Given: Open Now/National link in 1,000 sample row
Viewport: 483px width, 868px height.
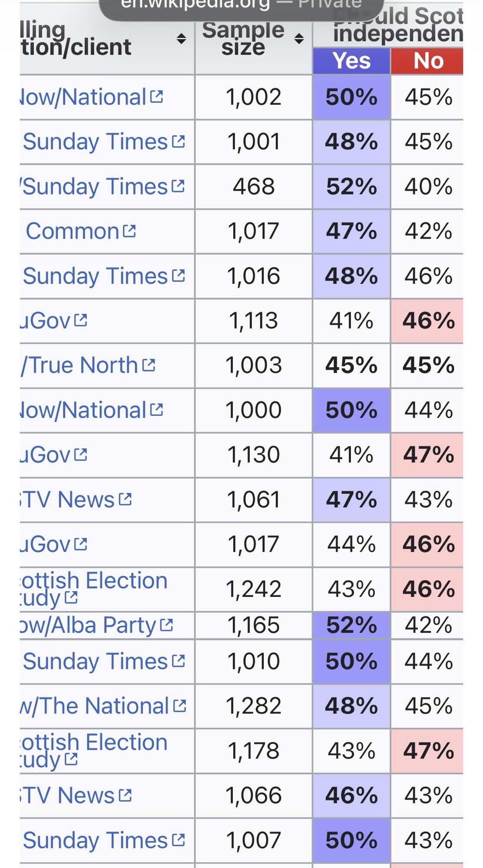Looking at the screenshot, I should tap(83, 410).
